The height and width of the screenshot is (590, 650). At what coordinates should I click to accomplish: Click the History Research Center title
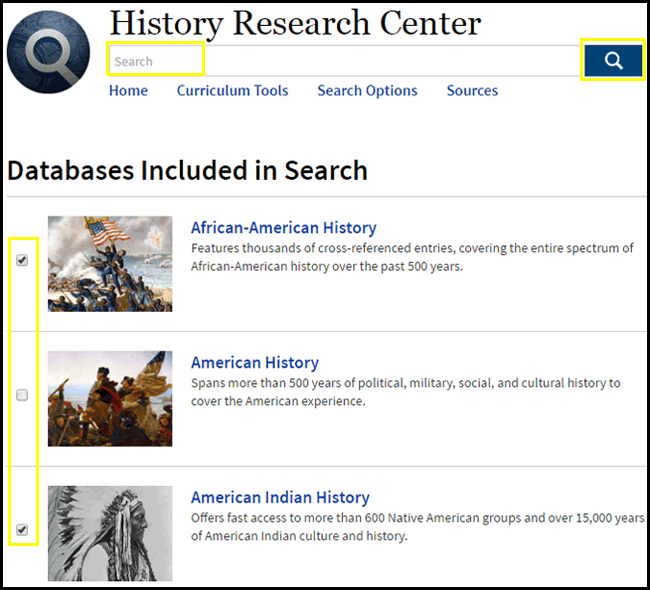coord(295,22)
